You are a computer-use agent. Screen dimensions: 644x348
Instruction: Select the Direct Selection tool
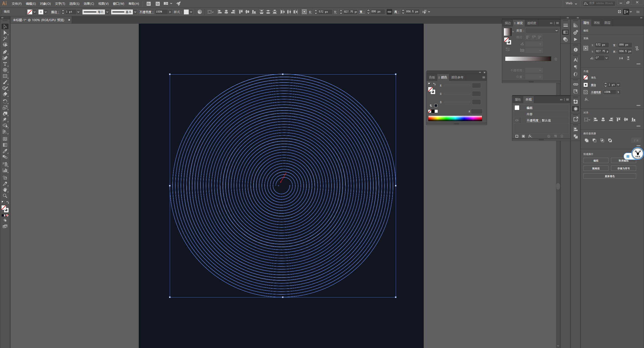point(5,33)
